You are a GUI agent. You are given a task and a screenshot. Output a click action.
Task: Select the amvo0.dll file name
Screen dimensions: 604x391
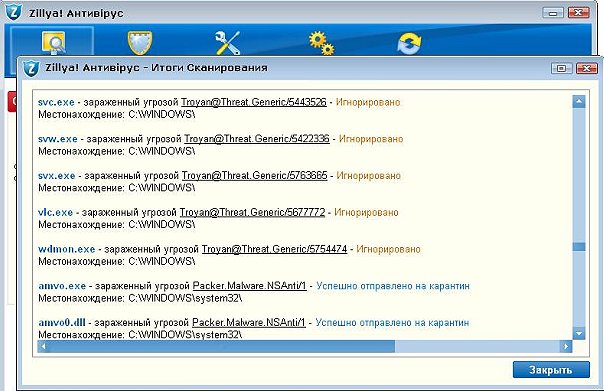[x=62, y=322]
